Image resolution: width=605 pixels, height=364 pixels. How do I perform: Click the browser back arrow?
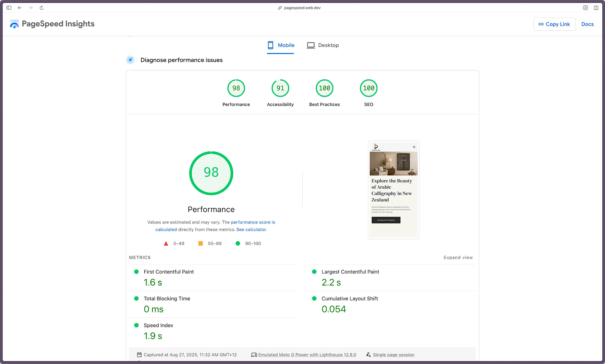click(20, 8)
